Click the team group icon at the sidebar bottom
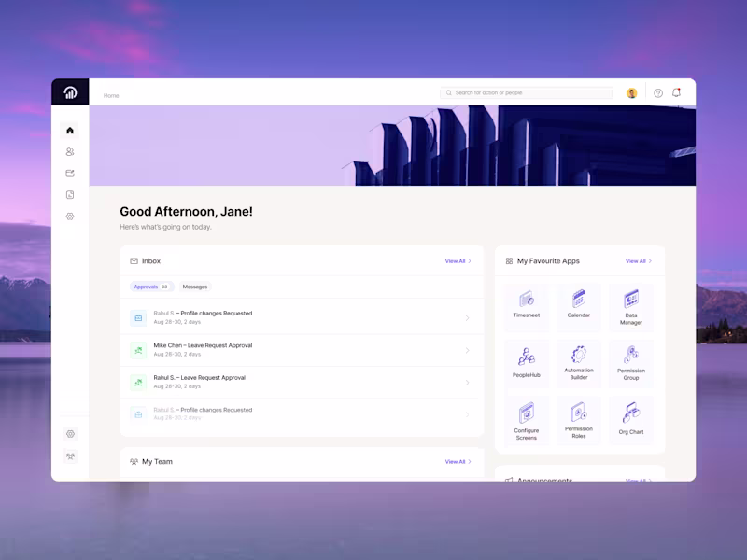This screenshot has height=560, width=747. pyautogui.click(x=71, y=456)
